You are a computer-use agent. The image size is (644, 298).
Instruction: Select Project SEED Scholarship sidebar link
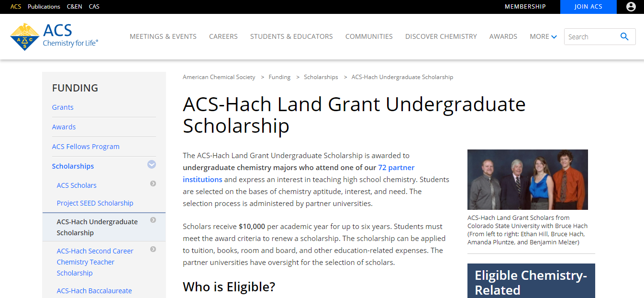[95, 203]
